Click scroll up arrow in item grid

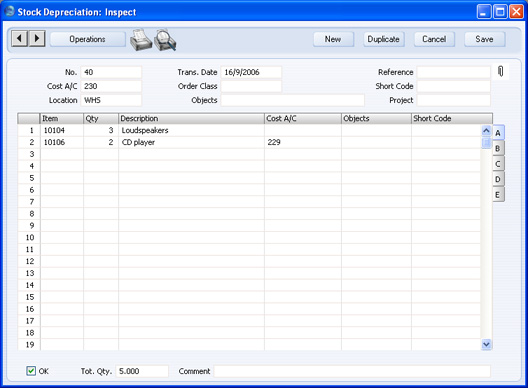pyautogui.click(x=486, y=131)
